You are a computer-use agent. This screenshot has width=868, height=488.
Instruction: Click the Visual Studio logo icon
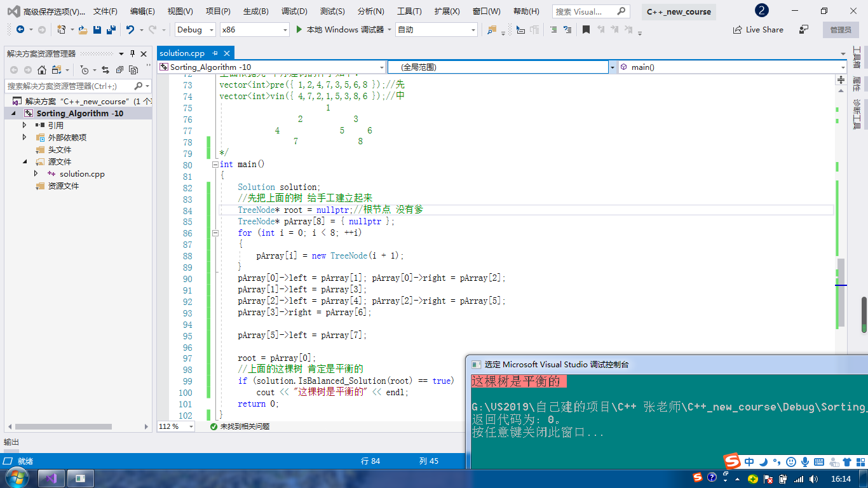point(13,11)
